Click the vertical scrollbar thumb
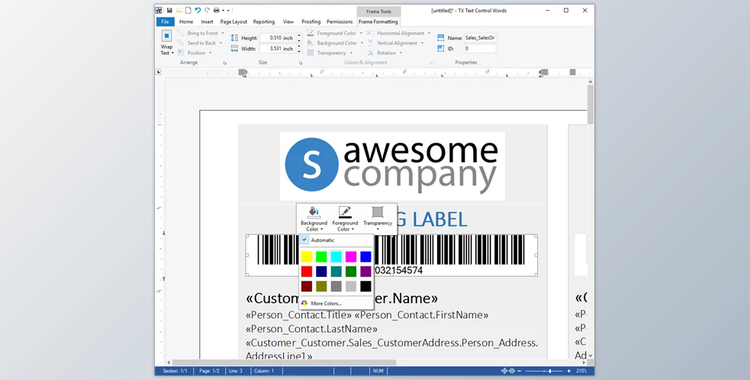Image resolution: width=750 pixels, height=380 pixels. click(590, 105)
